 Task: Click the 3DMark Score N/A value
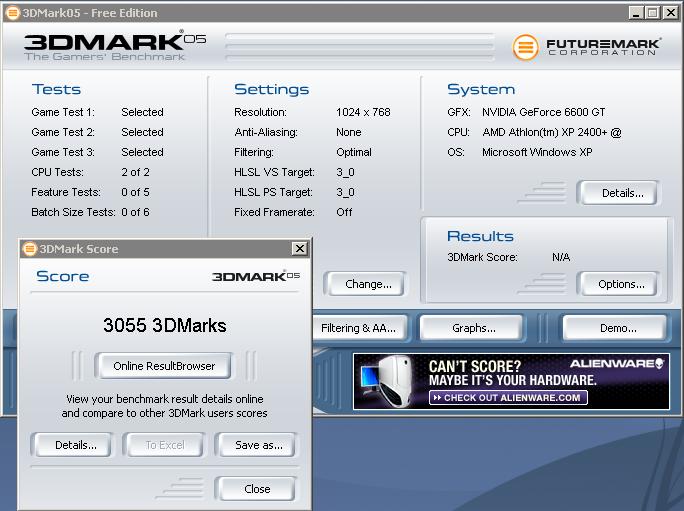[x=561, y=257]
